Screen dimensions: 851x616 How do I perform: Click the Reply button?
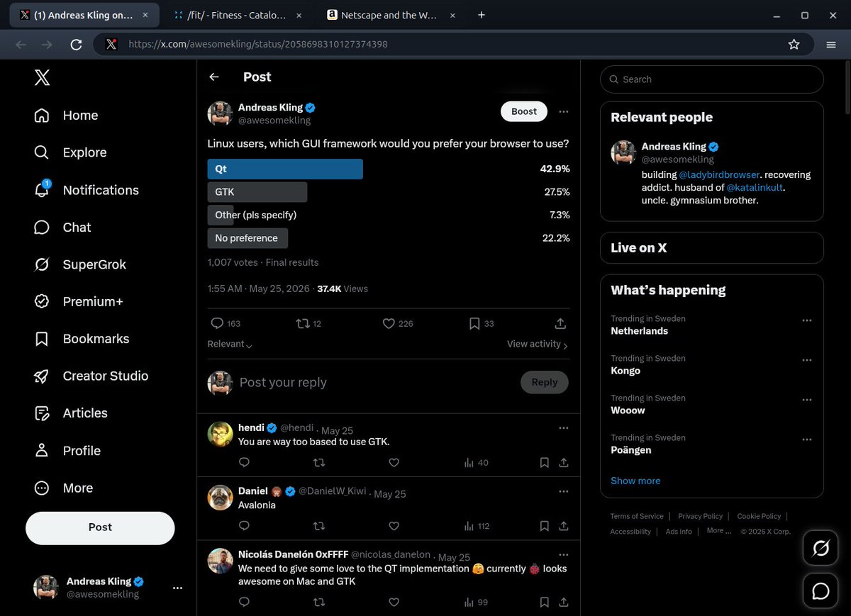545,382
